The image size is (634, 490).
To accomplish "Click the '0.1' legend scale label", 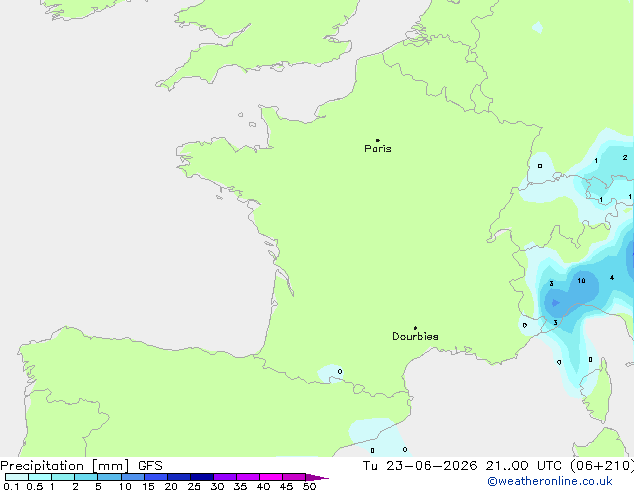I will [x=11, y=486].
